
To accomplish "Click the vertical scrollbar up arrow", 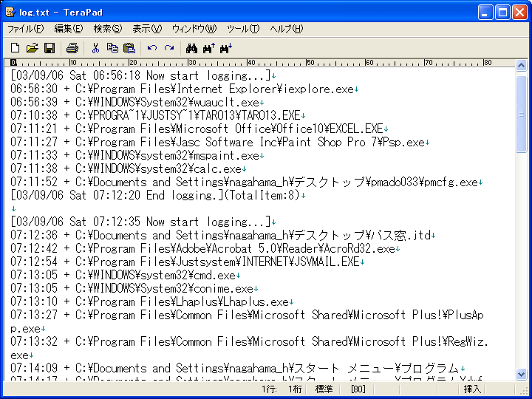I will coord(521,65).
